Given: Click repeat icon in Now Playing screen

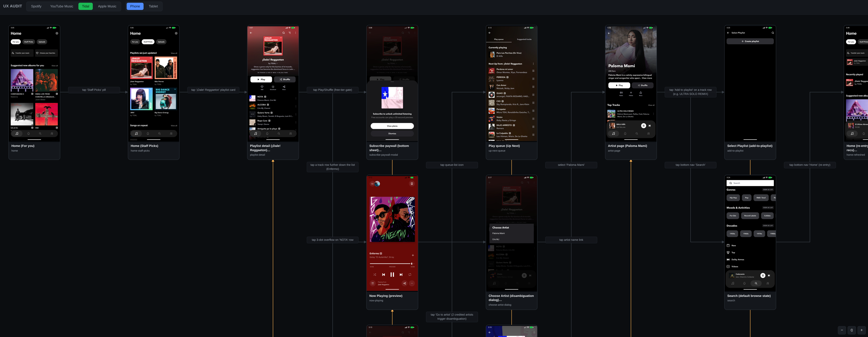Looking at the screenshot, I should pos(410,275).
